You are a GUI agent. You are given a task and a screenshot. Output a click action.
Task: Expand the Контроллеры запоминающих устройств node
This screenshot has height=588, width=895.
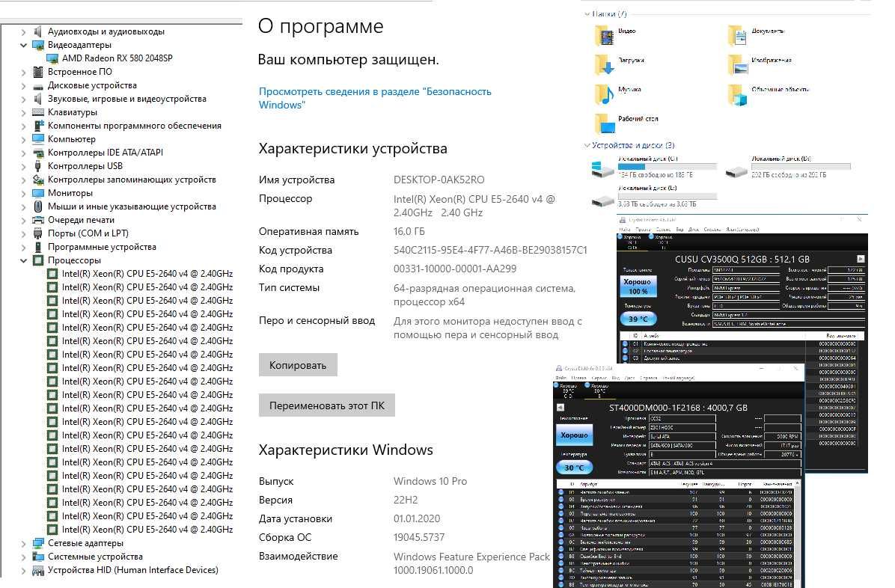click(x=23, y=180)
